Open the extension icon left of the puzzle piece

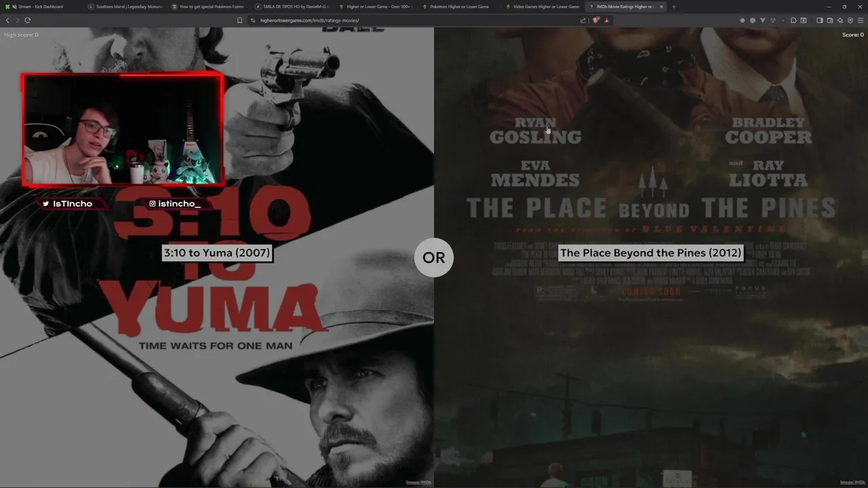[783, 20]
